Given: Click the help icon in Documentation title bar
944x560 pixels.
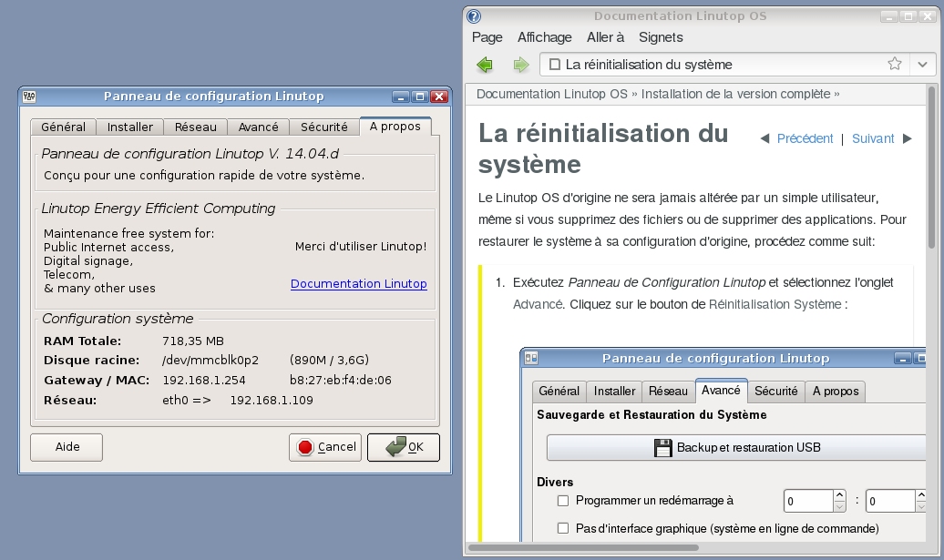Looking at the screenshot, I should coord(474,16).
